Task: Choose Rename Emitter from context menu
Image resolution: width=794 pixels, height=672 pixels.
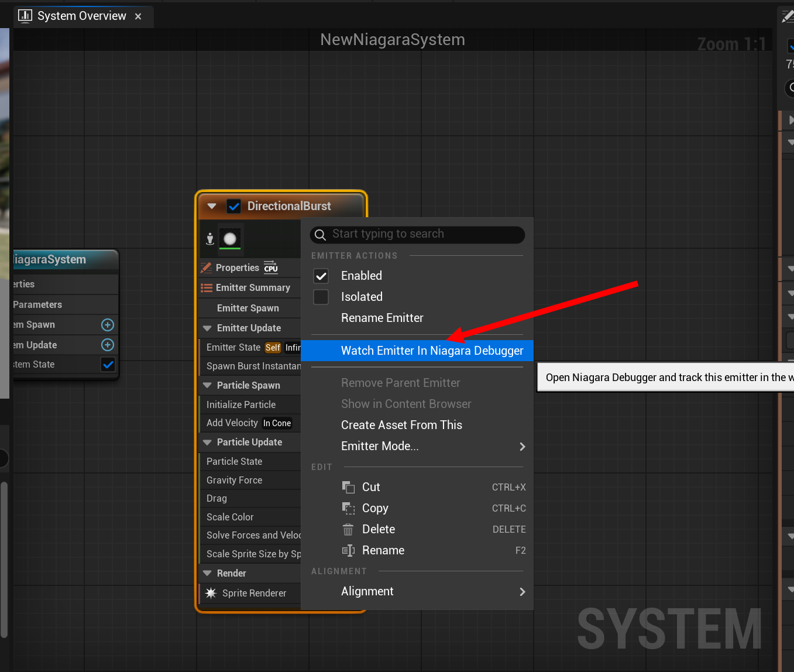Action: (417, 318)
